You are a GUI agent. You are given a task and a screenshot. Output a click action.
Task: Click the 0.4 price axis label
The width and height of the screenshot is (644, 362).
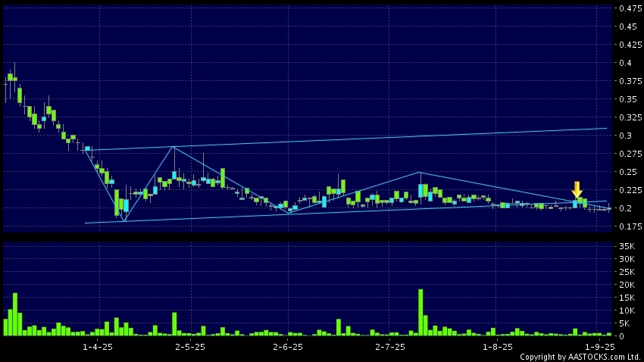point(626,63)
